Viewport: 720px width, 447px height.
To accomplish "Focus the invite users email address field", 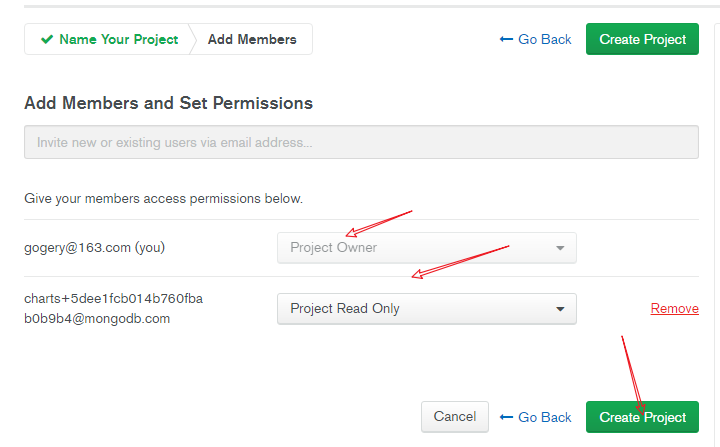I will (x=361, y=142).
